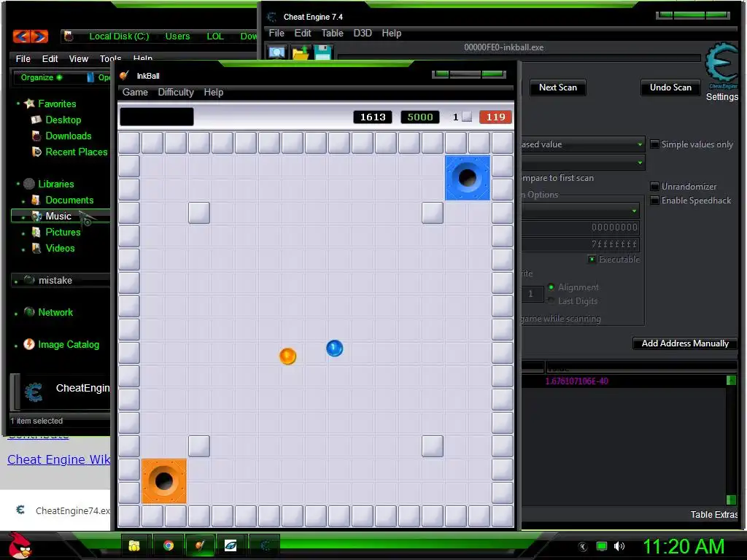Expand the Videos library node
The width and height of the screenshot is (747, 560).
coord(23,249)
